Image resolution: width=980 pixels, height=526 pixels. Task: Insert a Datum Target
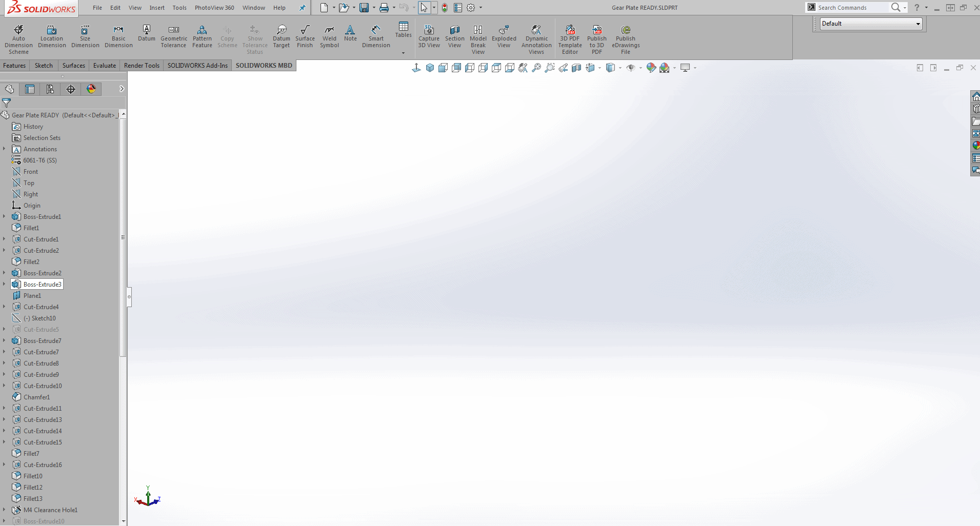point(281,36)
